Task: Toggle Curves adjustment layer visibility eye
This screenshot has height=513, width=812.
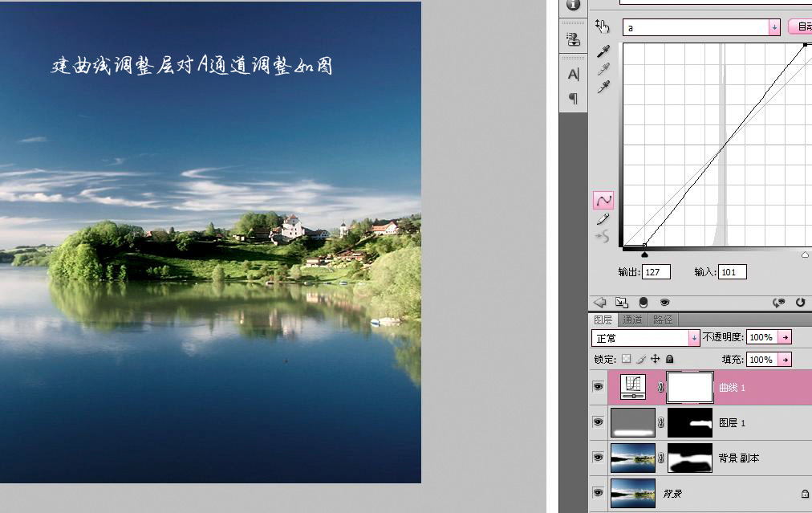Action: tap(665, 302)
